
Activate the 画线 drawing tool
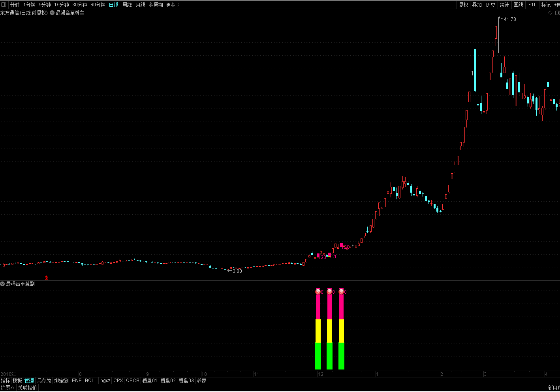(519, 5)
